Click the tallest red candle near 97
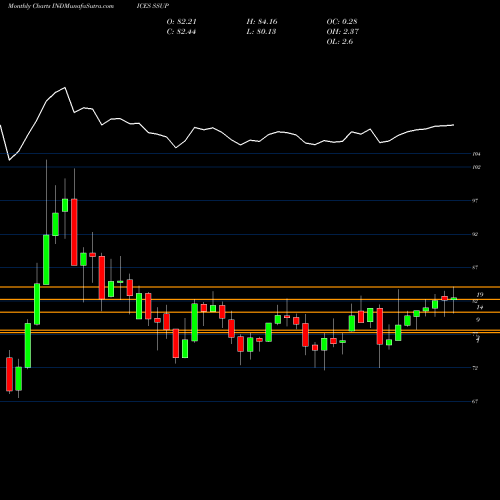The height and width of the screenshot is (500, 500). coord(74,232)
